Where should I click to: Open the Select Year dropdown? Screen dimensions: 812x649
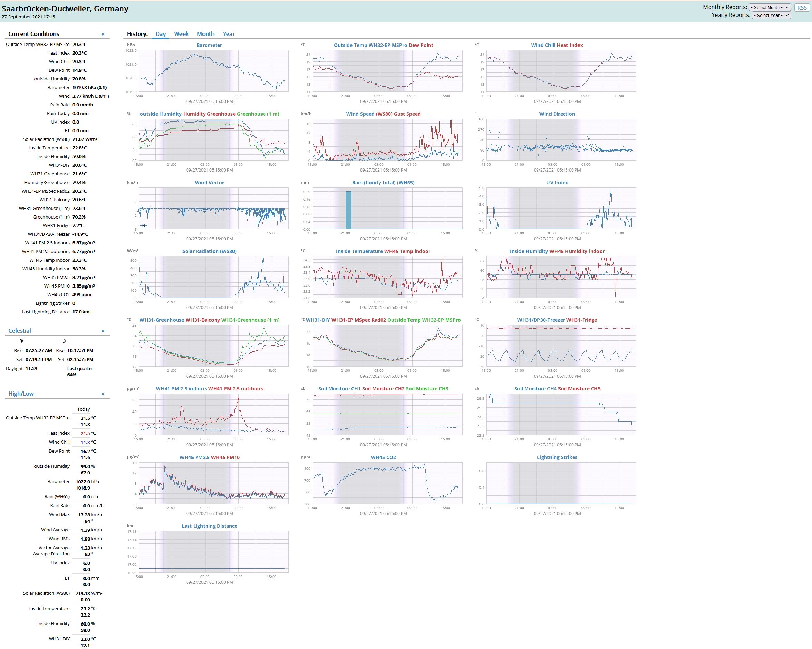coord(771,15)
